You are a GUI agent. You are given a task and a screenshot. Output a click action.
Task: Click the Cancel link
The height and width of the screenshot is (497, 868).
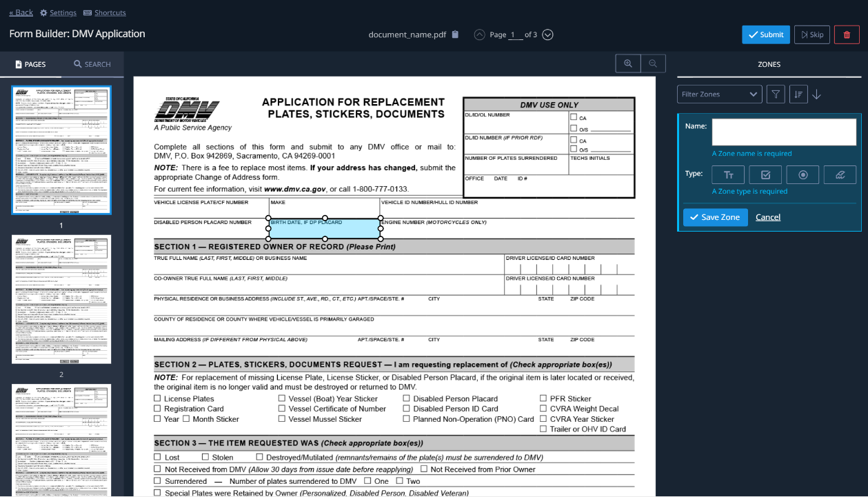[x=768, y=217]
